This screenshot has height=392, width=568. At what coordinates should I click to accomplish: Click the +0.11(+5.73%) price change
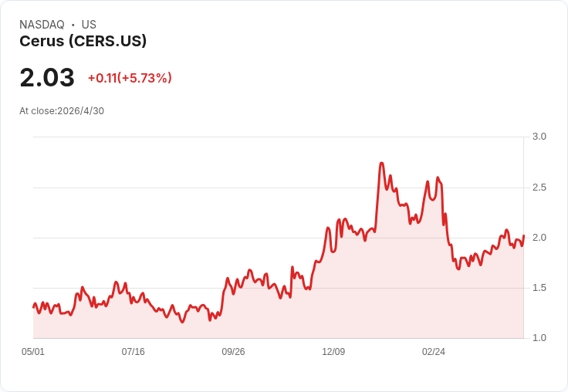[130, 78]
